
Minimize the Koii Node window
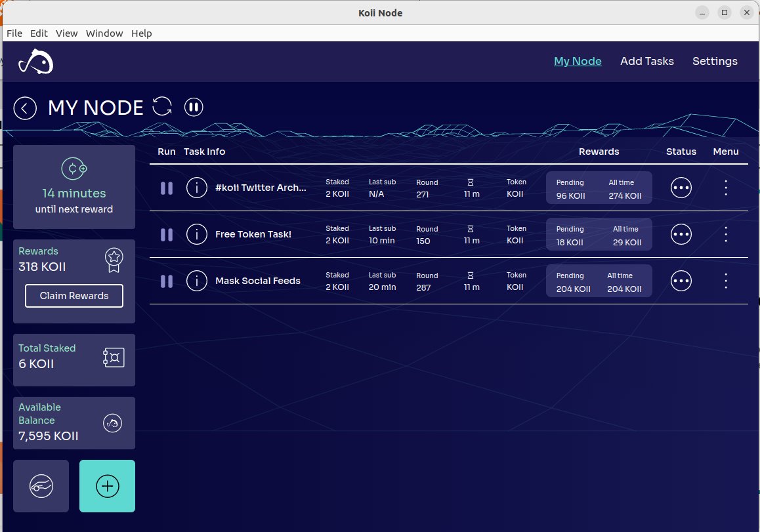[702, 12]
